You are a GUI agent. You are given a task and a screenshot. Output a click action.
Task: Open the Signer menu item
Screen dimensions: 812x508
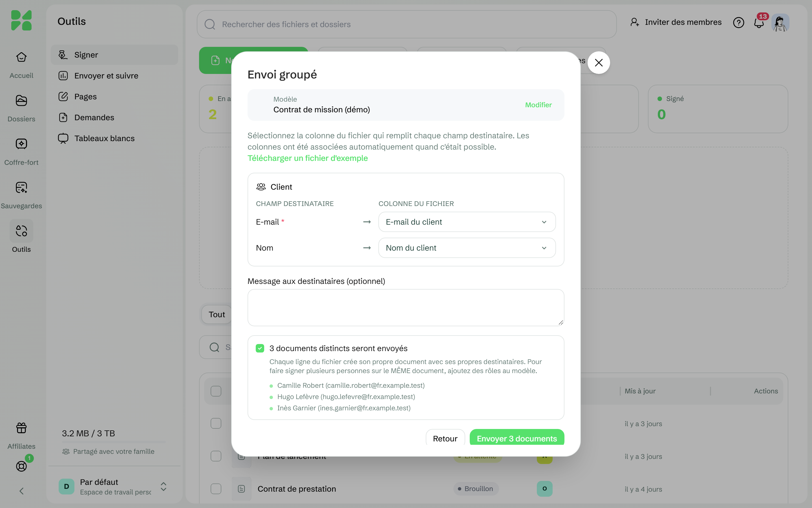click(x=114, y=55)
